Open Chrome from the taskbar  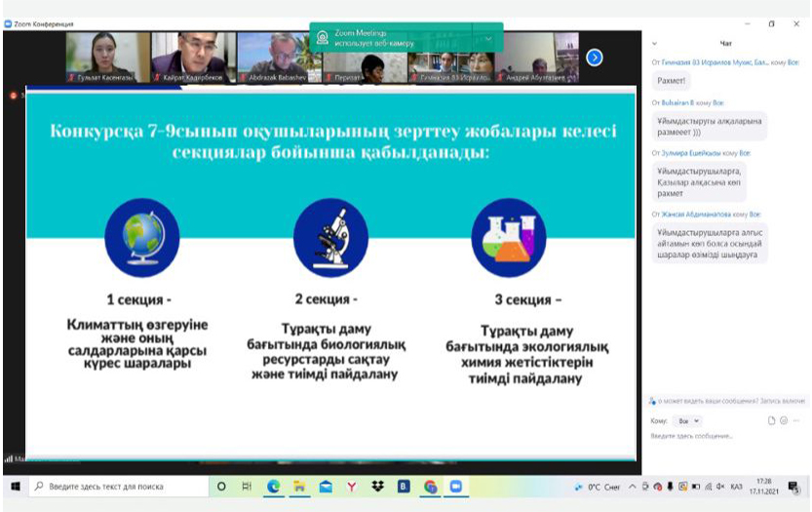click(x=430, y=486)
